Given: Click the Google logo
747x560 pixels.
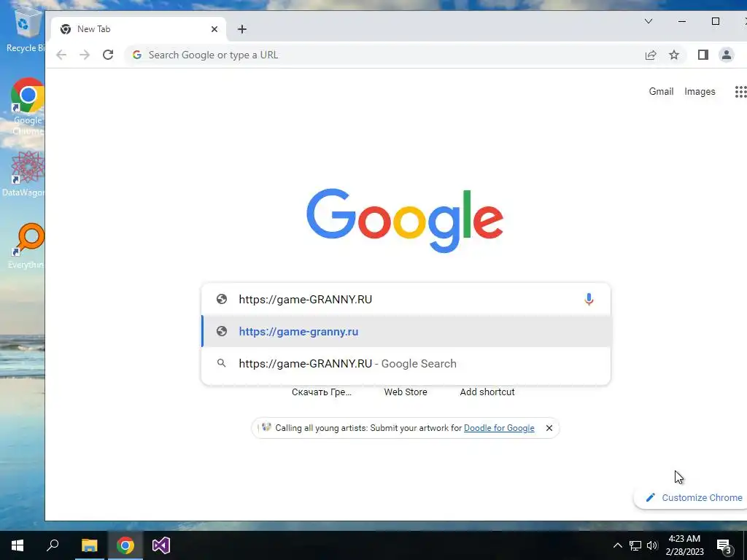Looking at the screenshot, I should (405, 220).
